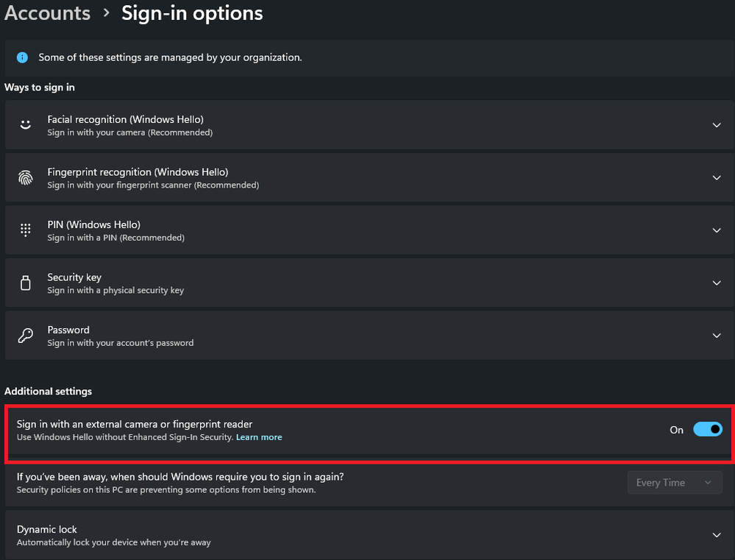Expand the Security key chevron
Screen dimensions: 735x560
pos(717,283)
